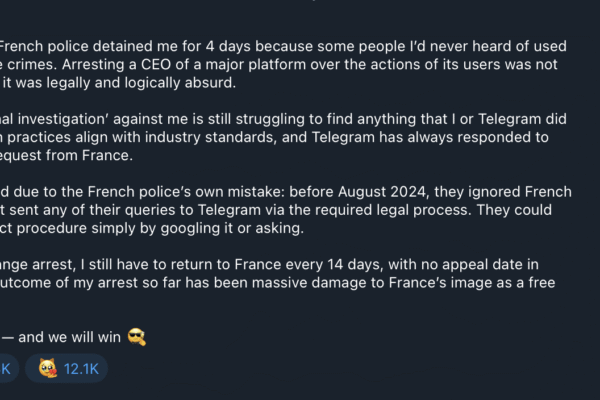Toggle the 12.1K reaction pill

66,368
